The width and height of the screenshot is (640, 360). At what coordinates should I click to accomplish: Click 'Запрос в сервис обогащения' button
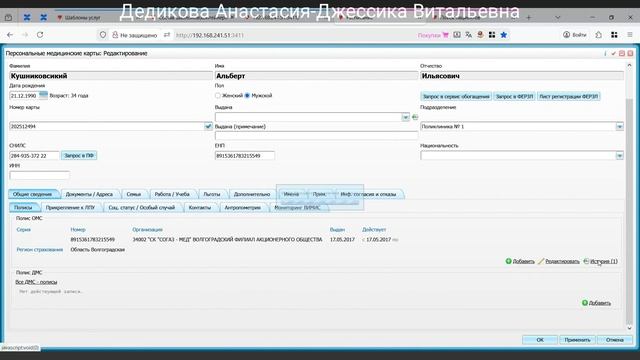tap(456, 96)
